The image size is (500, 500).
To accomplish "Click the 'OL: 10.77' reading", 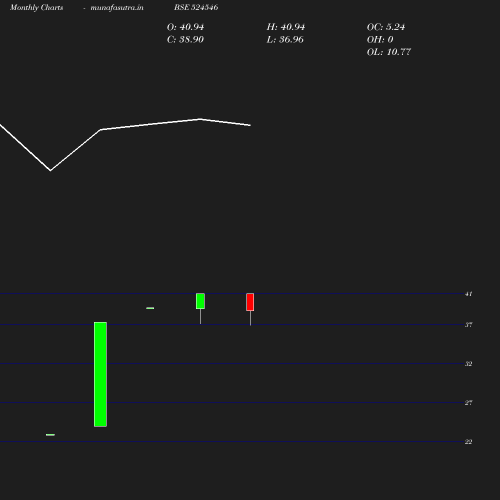I will (x=389, y=52).
